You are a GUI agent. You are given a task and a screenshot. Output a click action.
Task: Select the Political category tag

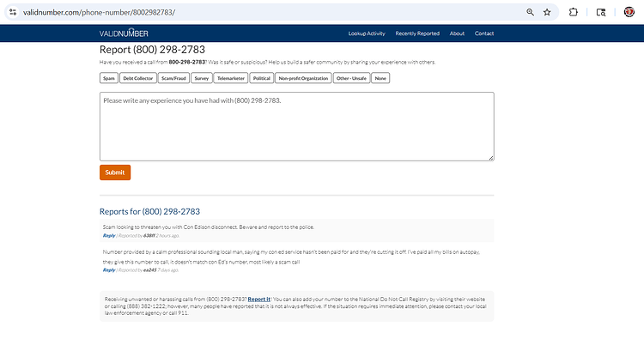[262, 78]
